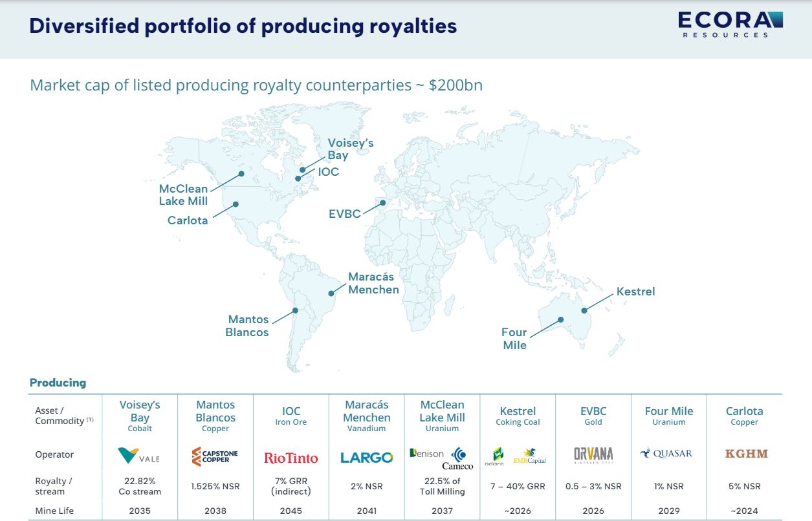Click the Denison Mines logo
The image size is (812, 521).
point(428,452)
